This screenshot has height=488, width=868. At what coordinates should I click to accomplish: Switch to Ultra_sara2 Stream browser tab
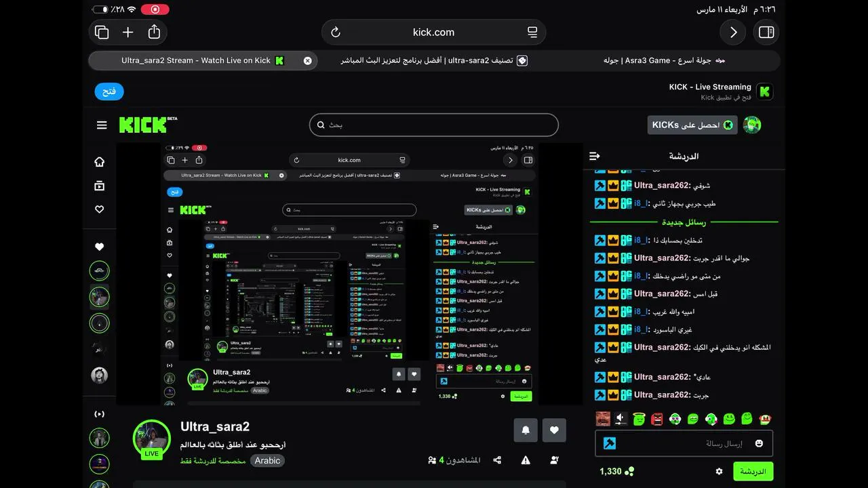[203, 60]
